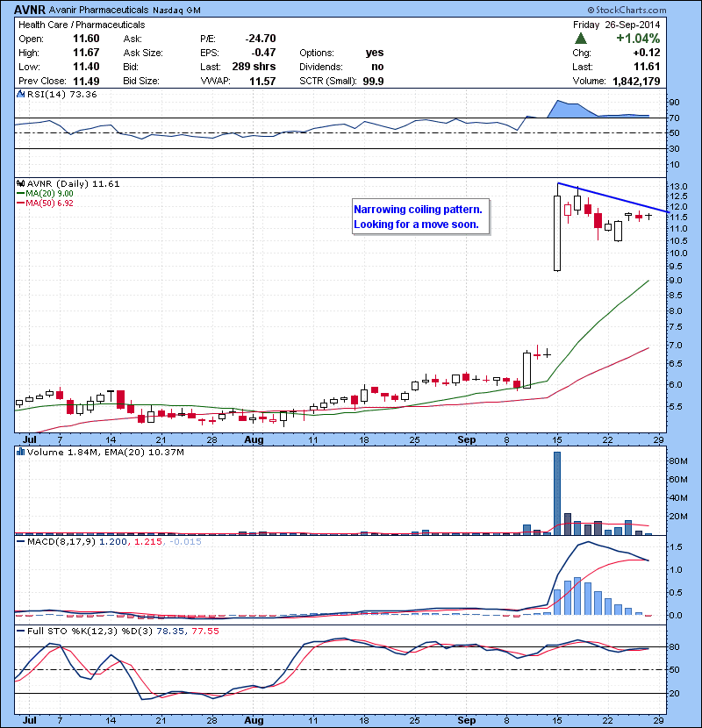Viewport: 702px width, 728px height.
Task: Click the Volume figure 1,842,179
Action: [636, 82]
